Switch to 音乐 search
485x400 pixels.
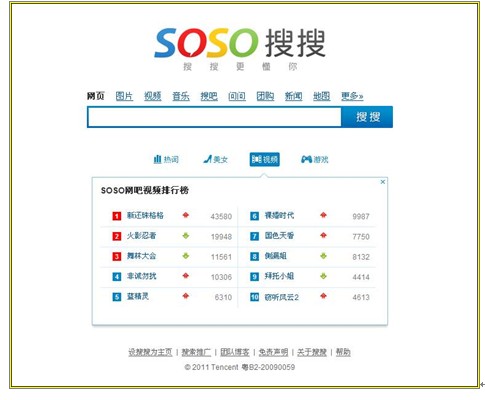click(x=181, y=96)
